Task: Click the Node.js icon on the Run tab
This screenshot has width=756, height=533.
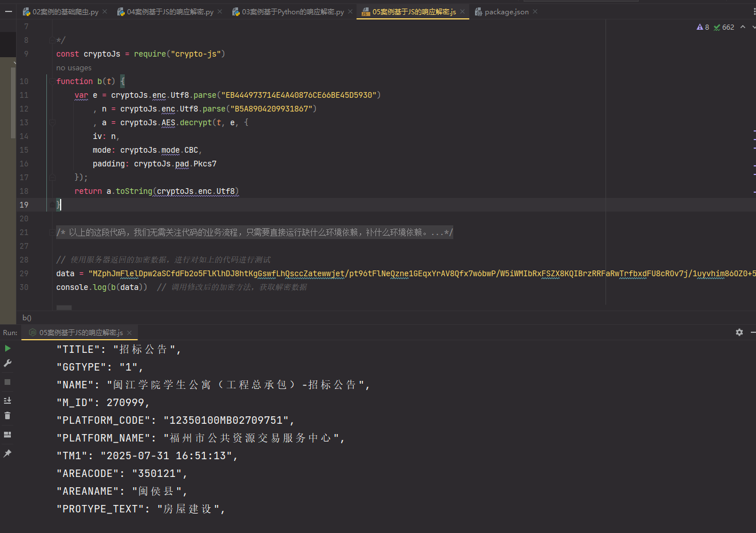Action: click(33, 332)
